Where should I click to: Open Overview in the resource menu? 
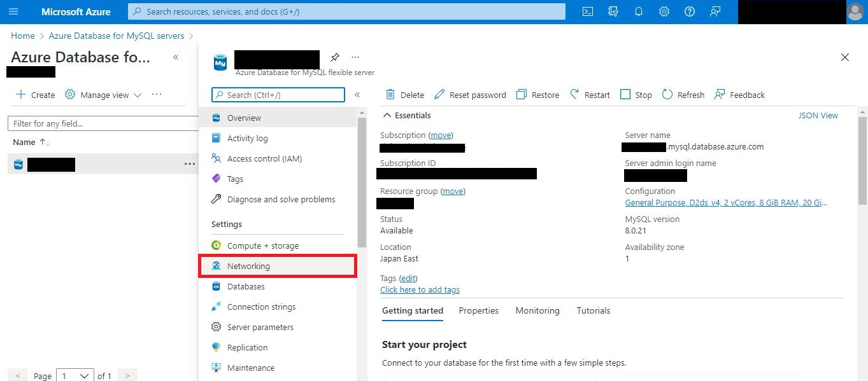[x=278, y=118]
